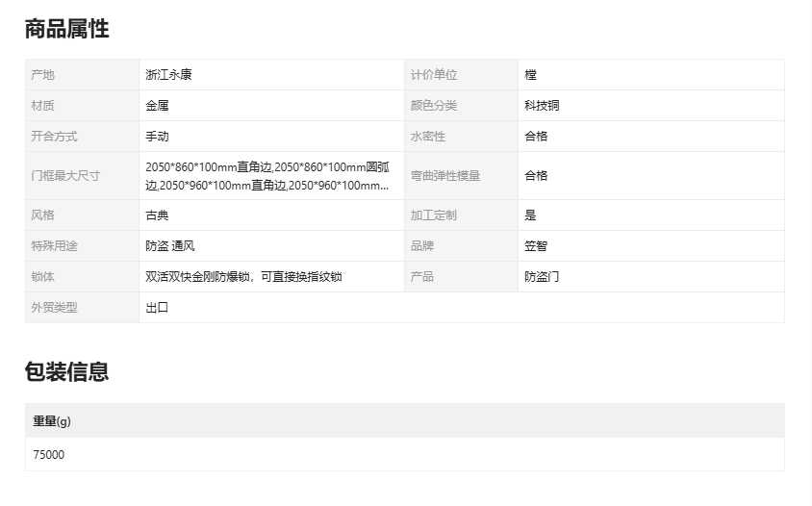This screenshot has height=506, width=812.
Task: Click the 重量(g) column header
Action: click(x=52, y=421)
